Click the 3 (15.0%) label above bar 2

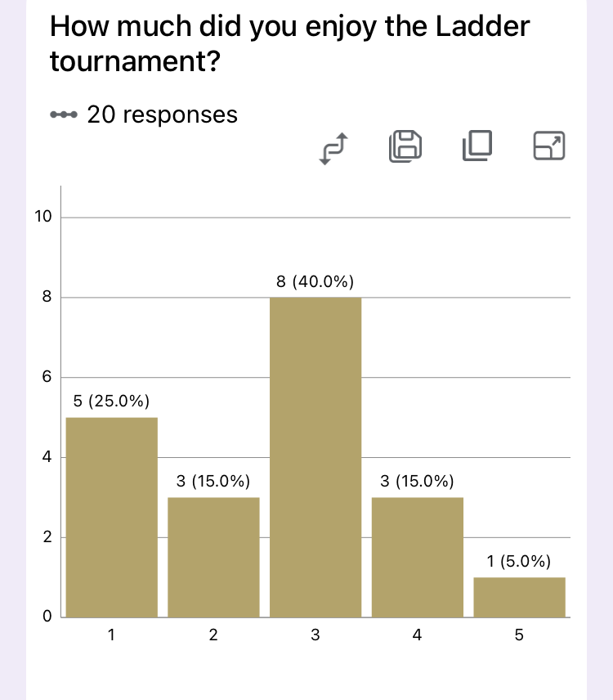point(213,481)
